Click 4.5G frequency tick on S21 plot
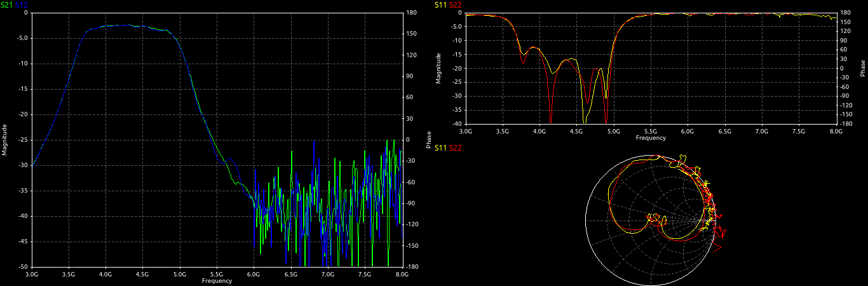868x286 pixels. point(142,274)
